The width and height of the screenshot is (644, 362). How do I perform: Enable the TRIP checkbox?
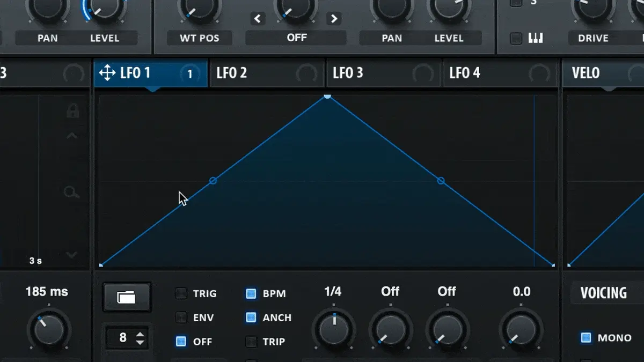[x=251, y=342]
